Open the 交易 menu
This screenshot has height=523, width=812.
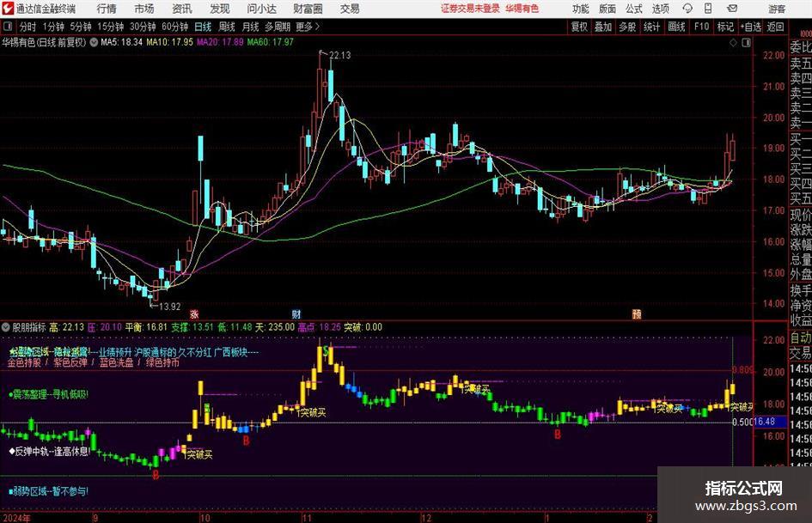click(350, 9)
